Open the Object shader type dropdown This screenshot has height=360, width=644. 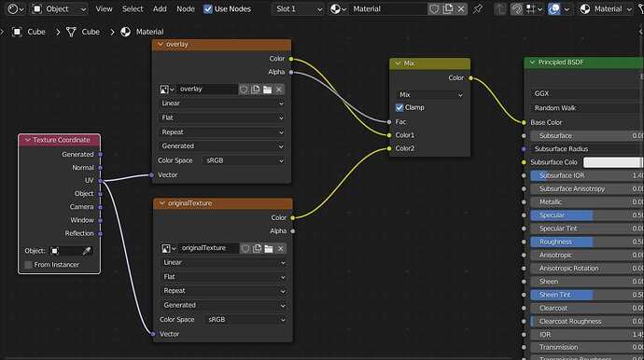coord(60,8)
